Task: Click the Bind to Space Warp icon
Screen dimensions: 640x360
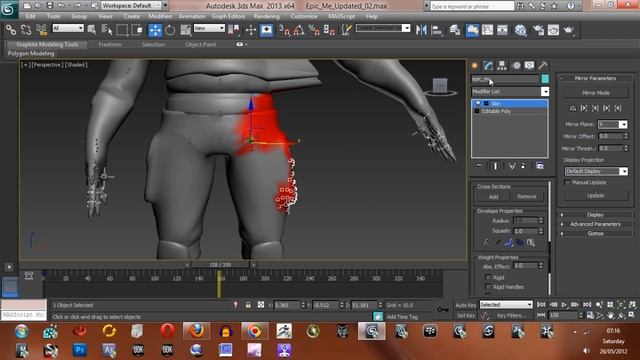Action: 41,30
